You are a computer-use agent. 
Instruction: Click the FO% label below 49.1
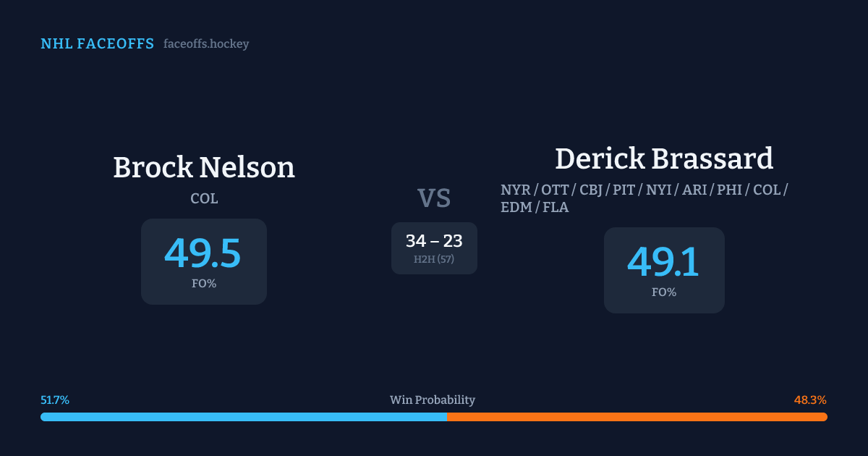click(664, 292)
